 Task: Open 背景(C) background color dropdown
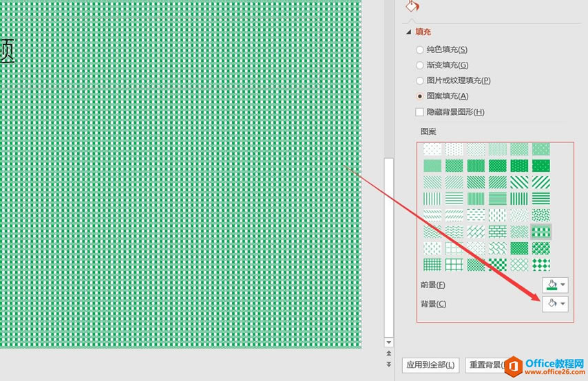pyautogui.click(x=556, y=304)
